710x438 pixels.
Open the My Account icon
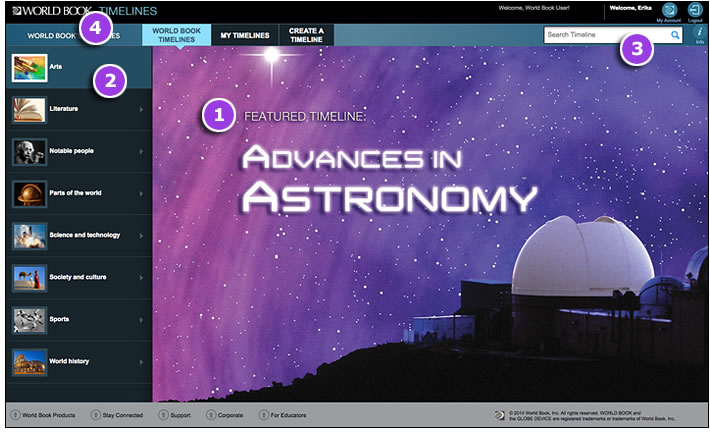click(x=669, y=10)
